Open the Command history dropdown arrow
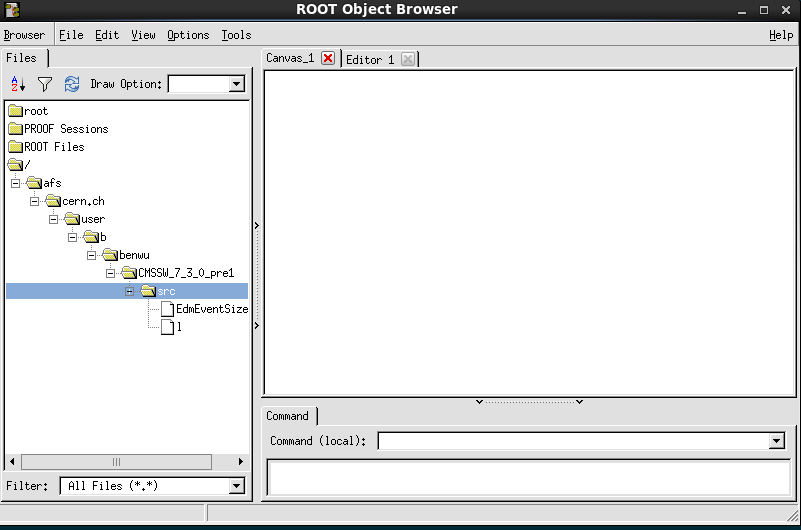This screenshot has height=530, width=801. point(777,441)
